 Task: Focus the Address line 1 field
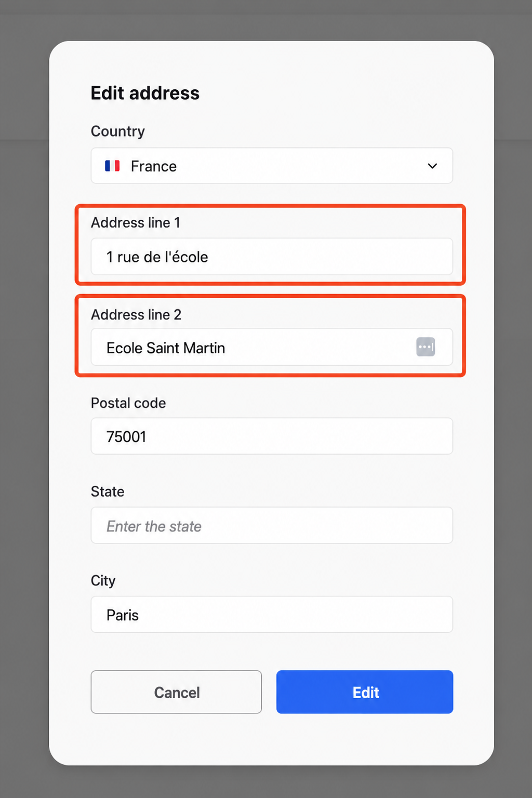(272, 257)
